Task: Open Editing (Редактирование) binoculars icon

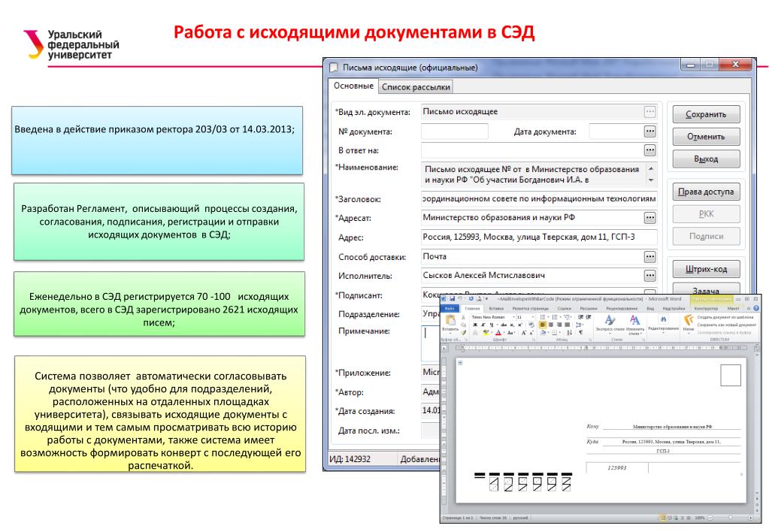Action: click(x=664, y=319)
